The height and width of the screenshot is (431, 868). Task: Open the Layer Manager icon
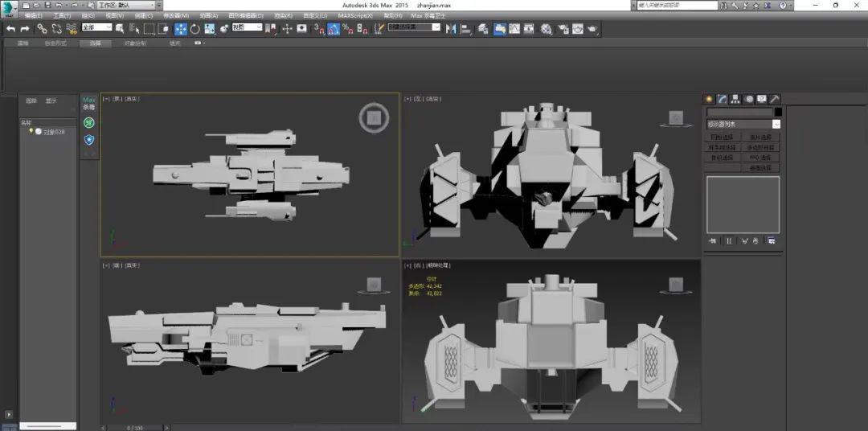(483, 29)
